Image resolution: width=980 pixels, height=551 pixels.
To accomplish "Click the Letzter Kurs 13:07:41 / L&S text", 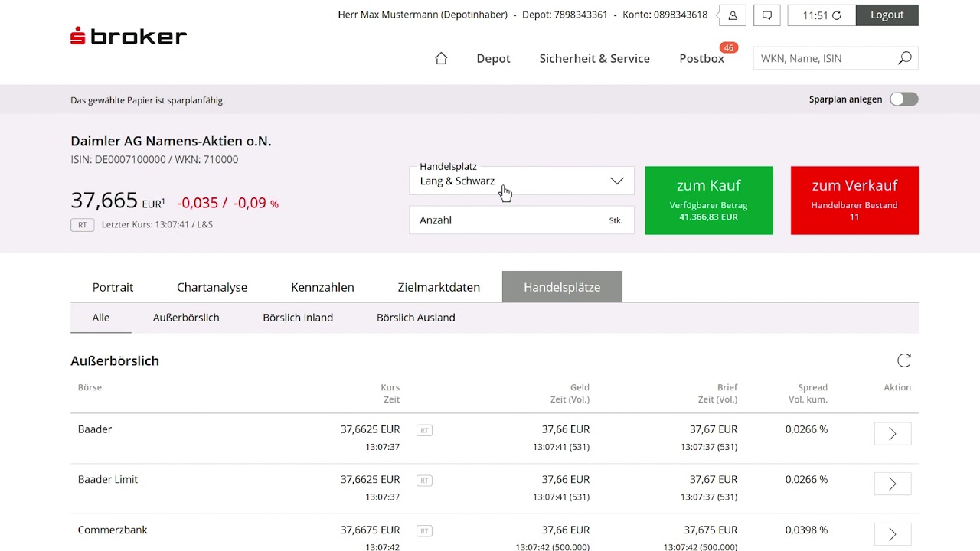I will (x=157, y=225).
